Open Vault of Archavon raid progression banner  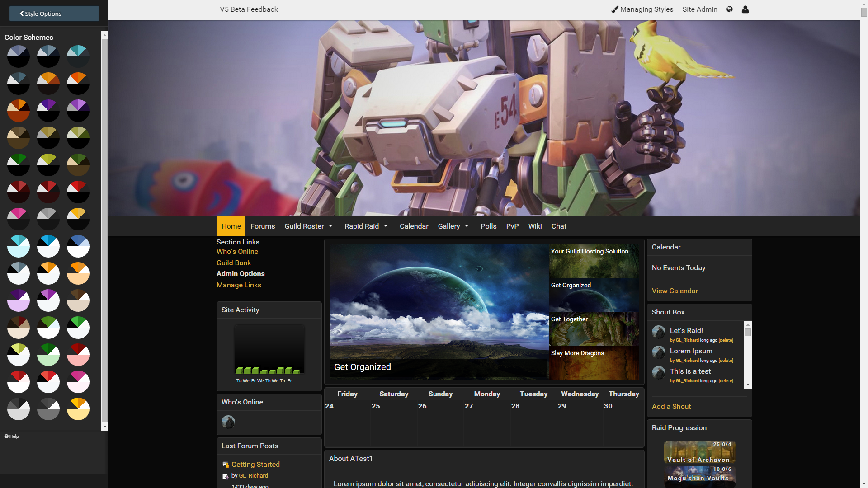(x=699, y=453)
